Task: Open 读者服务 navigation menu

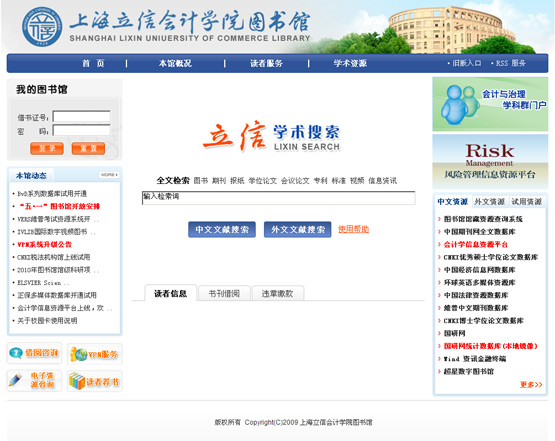Action: click(266, 63)
